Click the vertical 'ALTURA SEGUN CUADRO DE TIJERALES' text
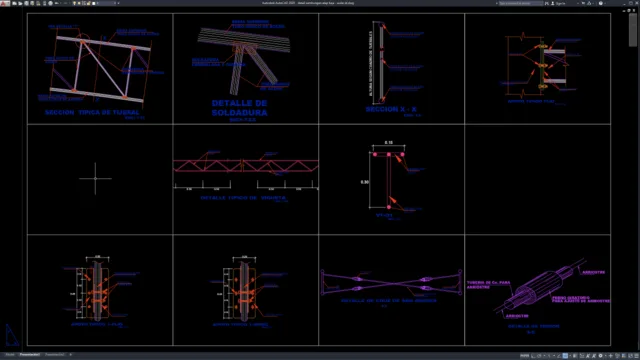This screenshot has width=640, height=360. click(x=371, y=64)
